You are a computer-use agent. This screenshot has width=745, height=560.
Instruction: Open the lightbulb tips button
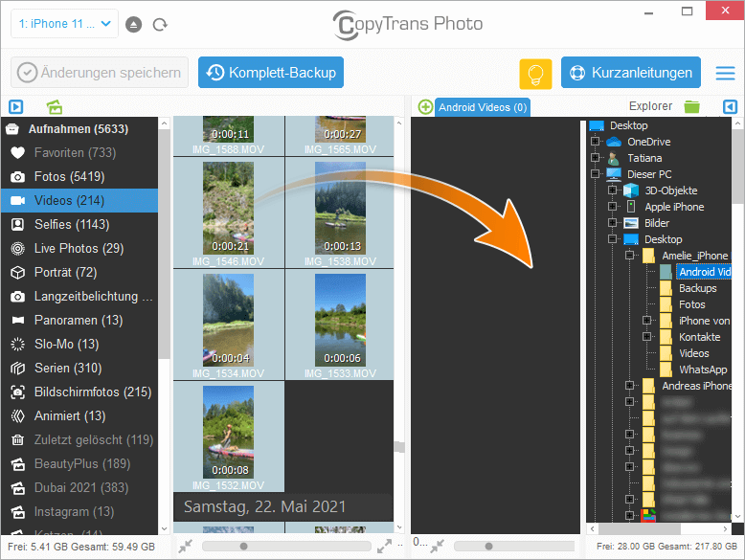[x=535, y=74]
